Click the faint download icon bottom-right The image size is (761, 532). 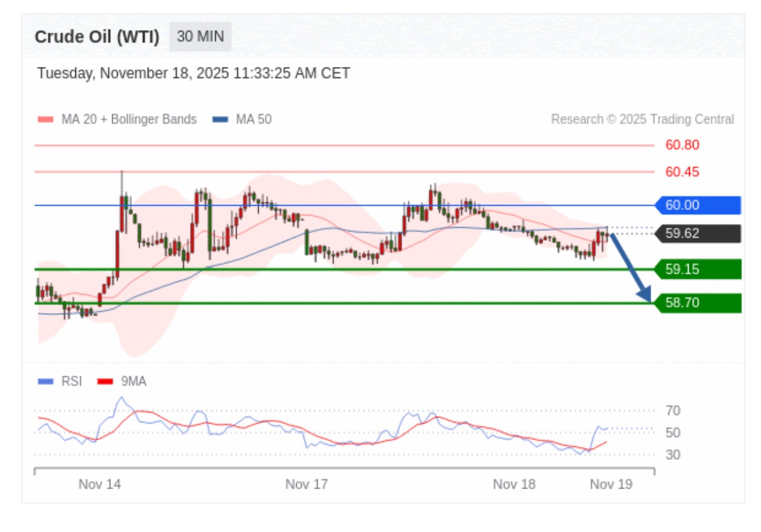[721, 476]
